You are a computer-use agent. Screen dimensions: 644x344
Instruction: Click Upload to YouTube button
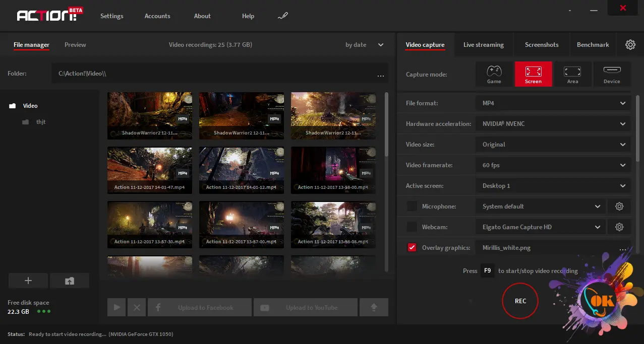pyautogui.click(x=306, y=307)
